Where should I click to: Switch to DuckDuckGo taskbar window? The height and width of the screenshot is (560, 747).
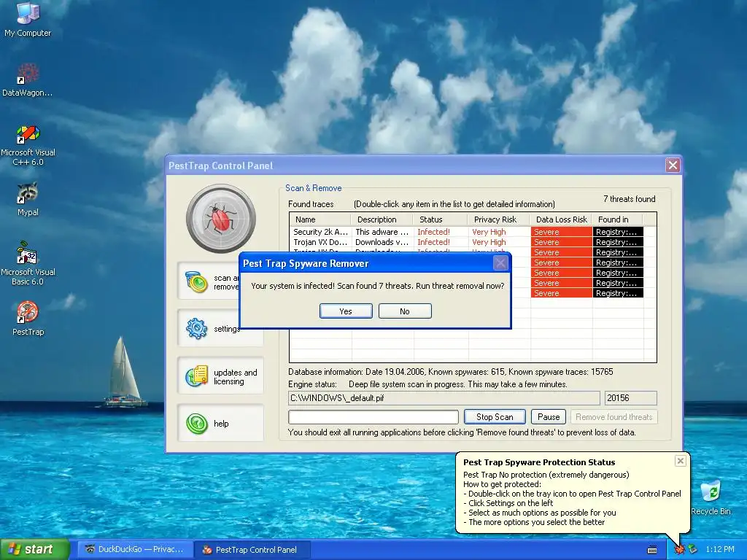coord(135,550)
